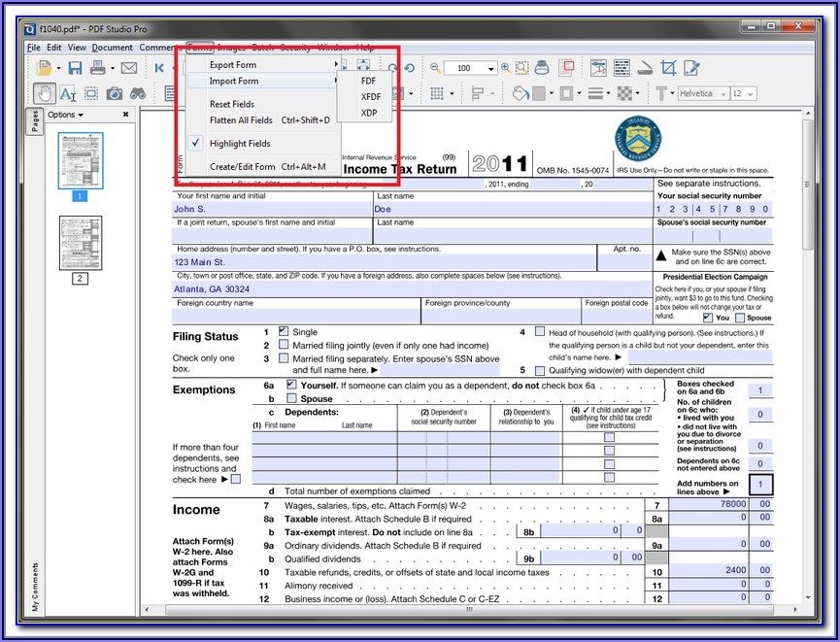Click the camera snapshot tool
This screenshot has width=840, height=642.
click(115, 93)
